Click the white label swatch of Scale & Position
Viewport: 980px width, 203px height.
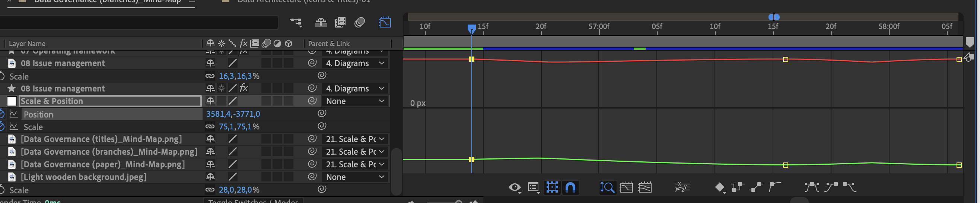tap(12, 101)
